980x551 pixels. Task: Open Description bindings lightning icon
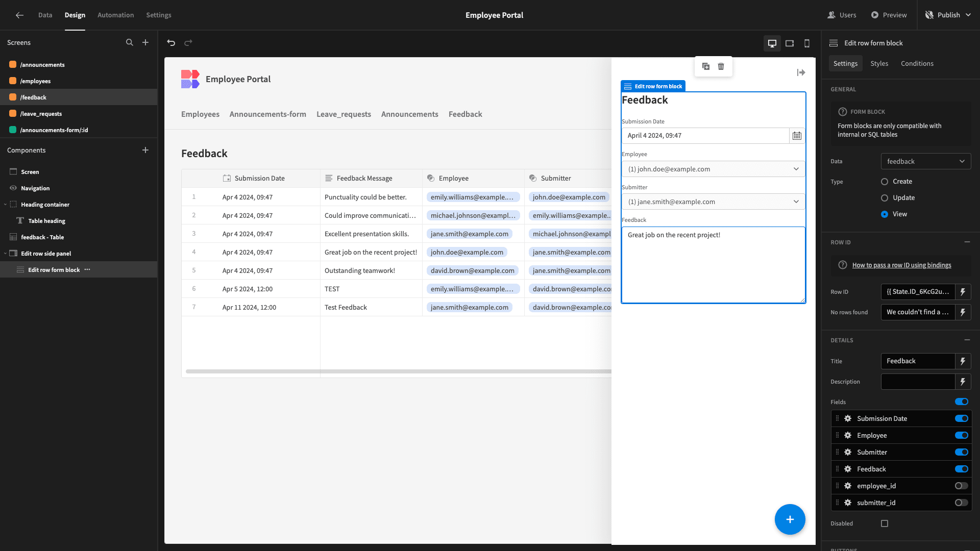[x=963, y=382]
